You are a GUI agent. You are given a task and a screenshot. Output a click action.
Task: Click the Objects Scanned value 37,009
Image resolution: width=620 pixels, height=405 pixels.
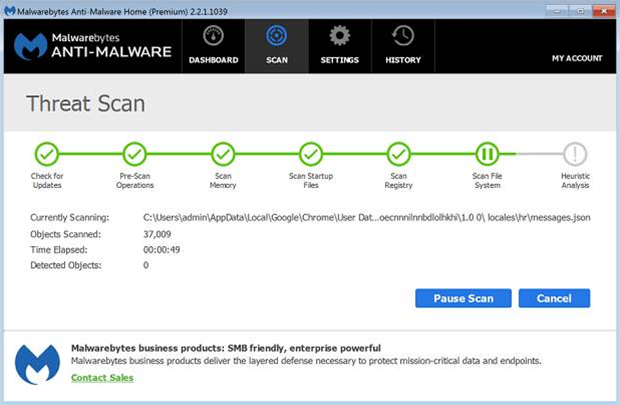point(157,234)
